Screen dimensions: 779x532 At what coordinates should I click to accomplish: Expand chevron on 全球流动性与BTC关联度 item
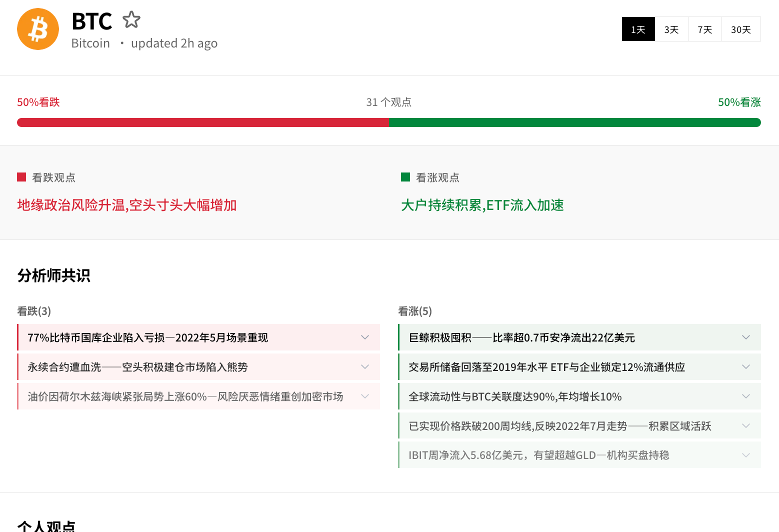(746, 396)
